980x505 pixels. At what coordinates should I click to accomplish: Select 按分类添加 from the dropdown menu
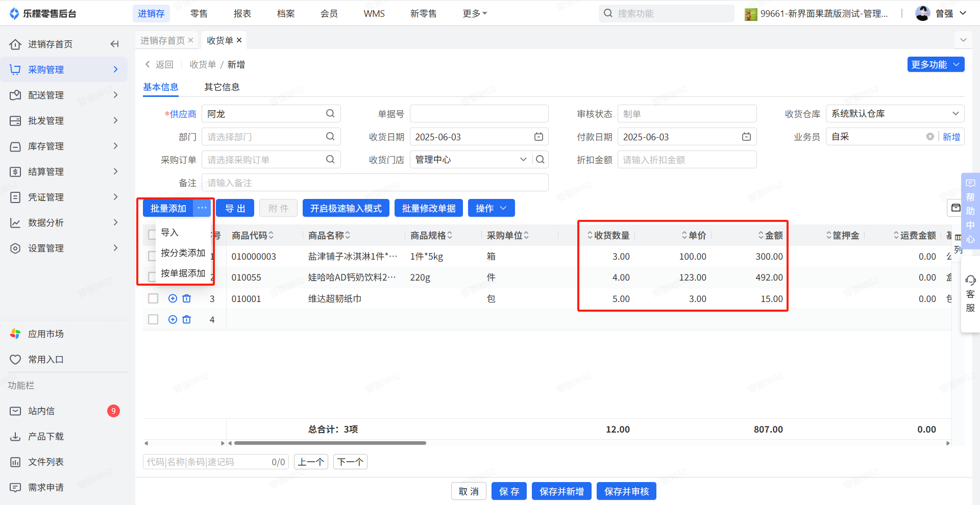click(183, 253)
